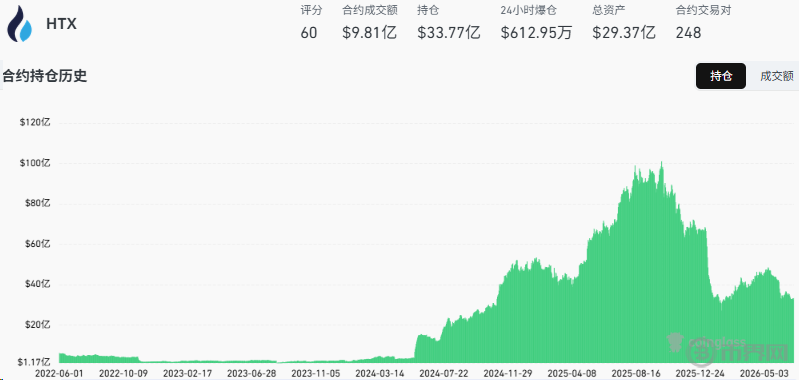Click the 评分 label

coord(311,10)
